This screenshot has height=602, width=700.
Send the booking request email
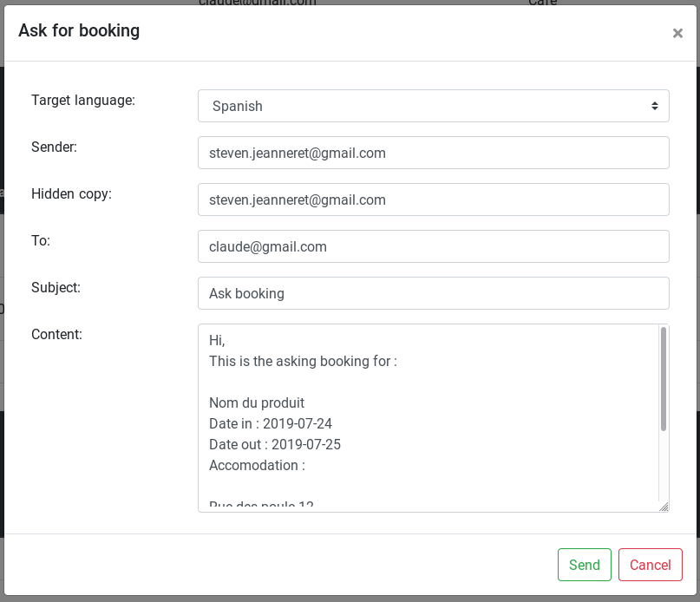[x=584, y=565]
